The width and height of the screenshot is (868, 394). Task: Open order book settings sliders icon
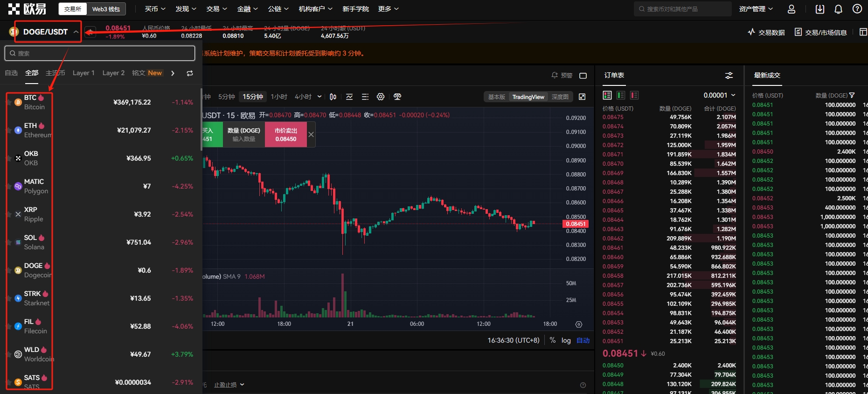click(729, 76)
